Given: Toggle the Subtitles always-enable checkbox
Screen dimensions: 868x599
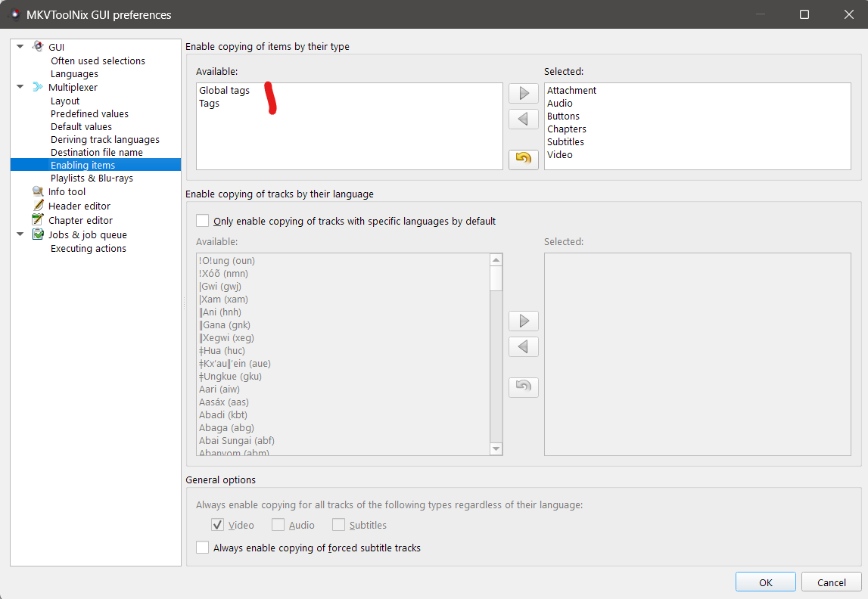Looking at the screenshot, I should [x=338, y=524].
